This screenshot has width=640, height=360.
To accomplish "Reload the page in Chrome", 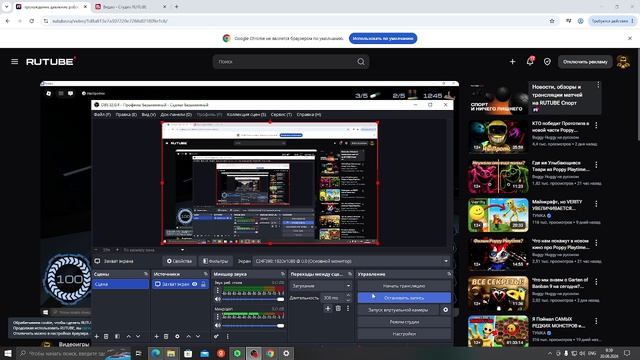I will pyautogui.click(x=31, y=21).
